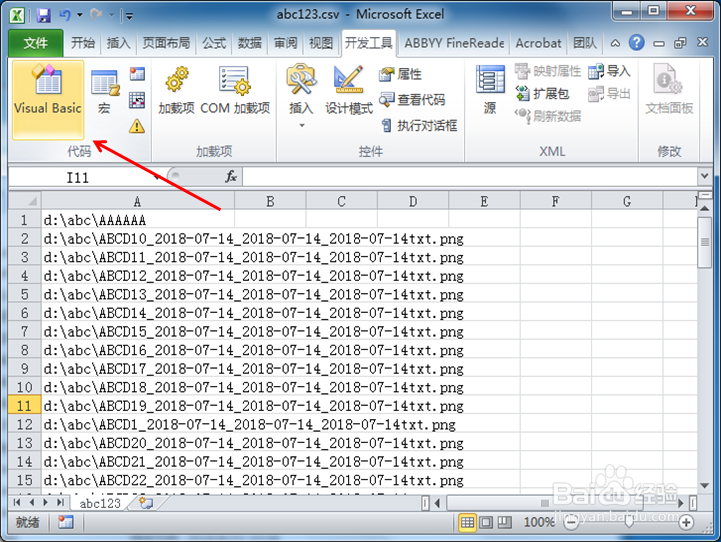Open the File (文件) tab
Screen dimensions: 721x542
pyautogui.click(x=35, y=43)
